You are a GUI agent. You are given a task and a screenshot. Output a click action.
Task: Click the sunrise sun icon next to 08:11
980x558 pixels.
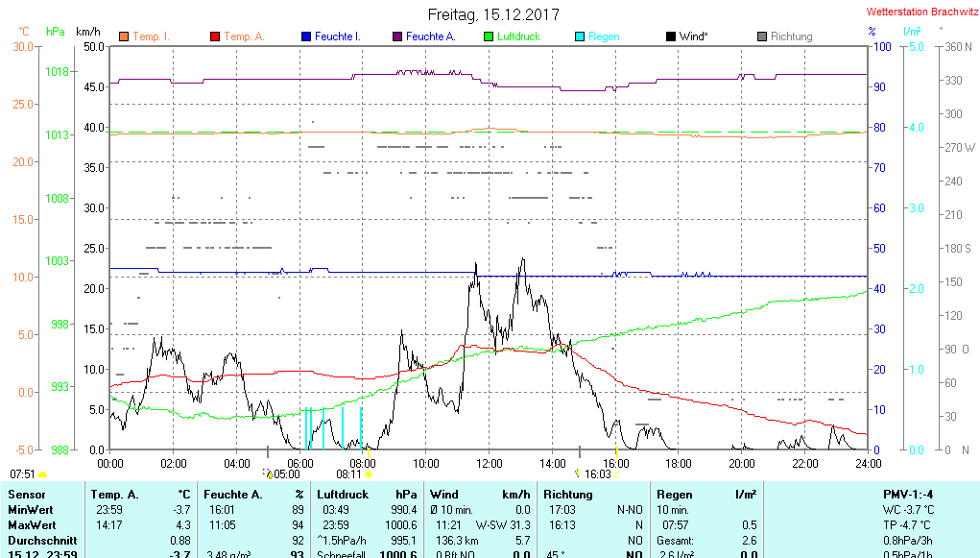click(369, 473)
